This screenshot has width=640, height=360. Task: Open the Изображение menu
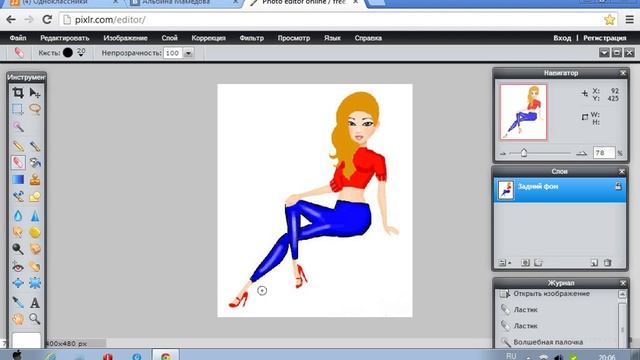125,38
